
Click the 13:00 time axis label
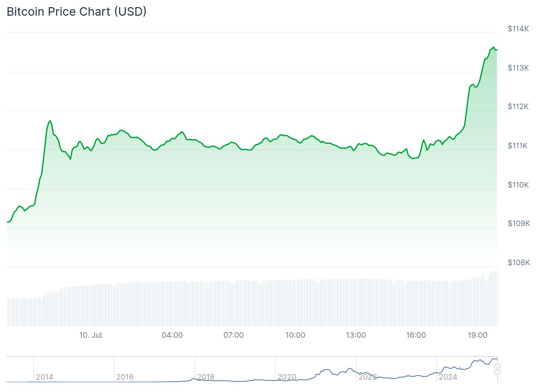pyautogui.click(x=356, y=335)
